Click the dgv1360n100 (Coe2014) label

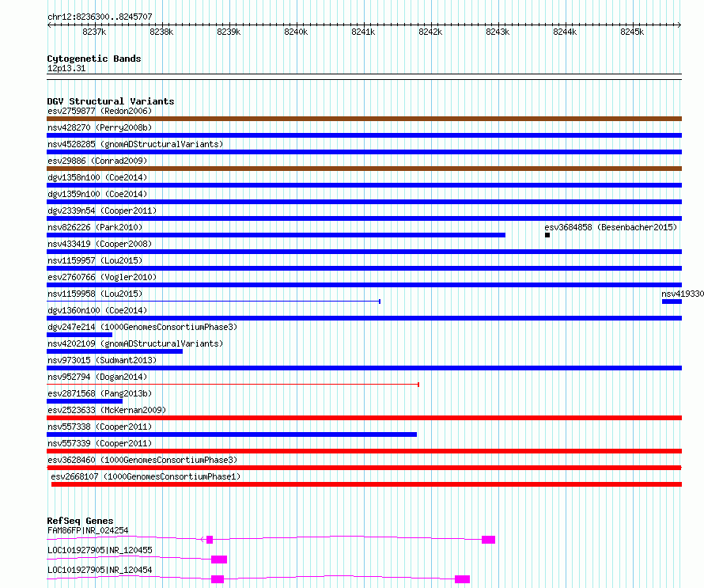tap(97, 310)
